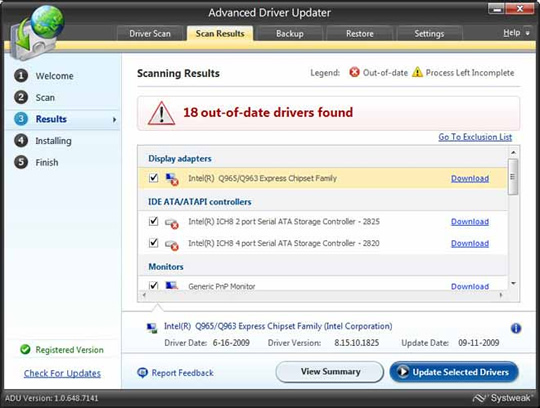Uncheck the ICH8 4 port Serial ATA checkbox
540x408 pixels.
coord(154,243)
